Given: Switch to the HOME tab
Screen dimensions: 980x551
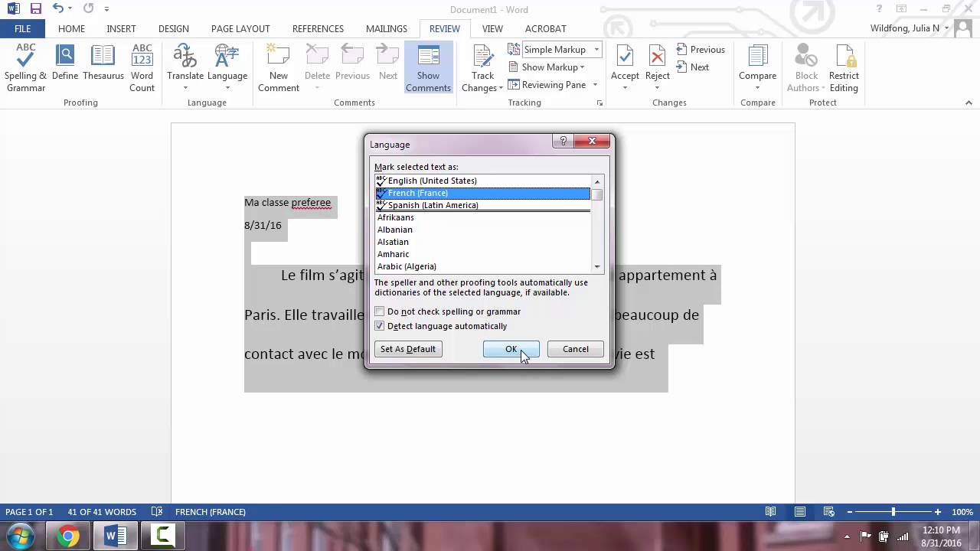Looking at the screenshot, I should 71,28.
